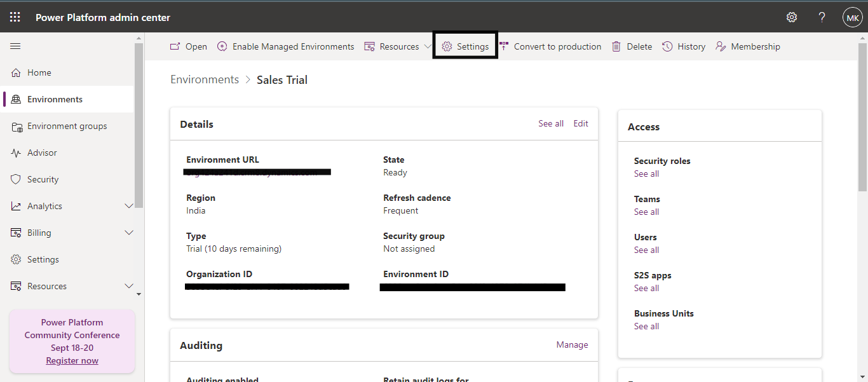Expand the Resources toolbar dropdown
Viewport: 868px width, 382px height.
(x=428, y=46)
